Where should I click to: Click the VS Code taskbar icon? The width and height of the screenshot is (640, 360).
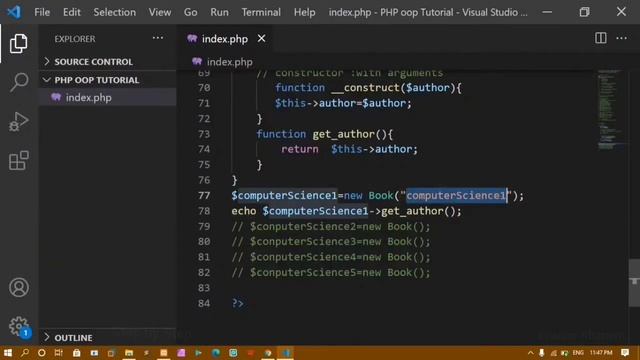point(285,353)
